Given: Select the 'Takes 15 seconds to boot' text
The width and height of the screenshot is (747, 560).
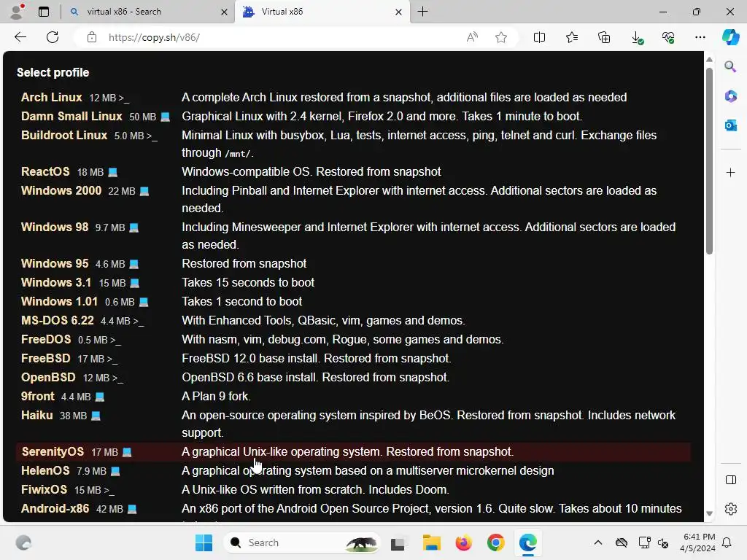Looking at the screenshot, I should [x=248, y=282].
